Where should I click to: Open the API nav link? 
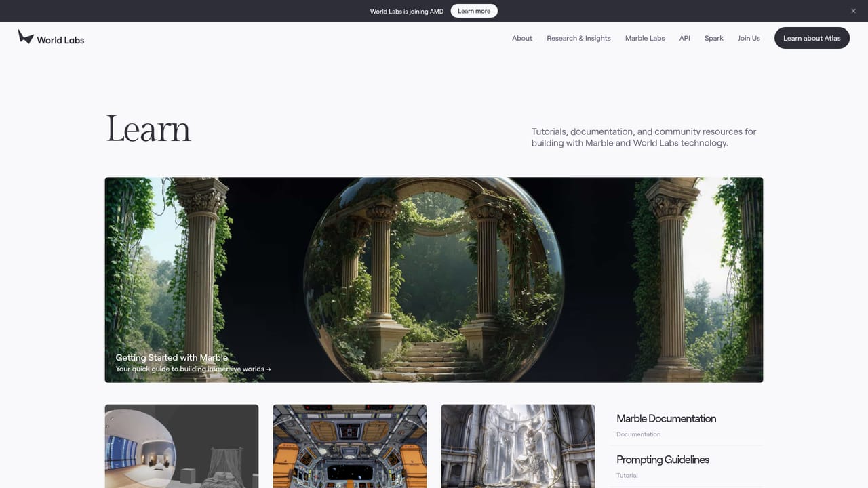[685, 38]
